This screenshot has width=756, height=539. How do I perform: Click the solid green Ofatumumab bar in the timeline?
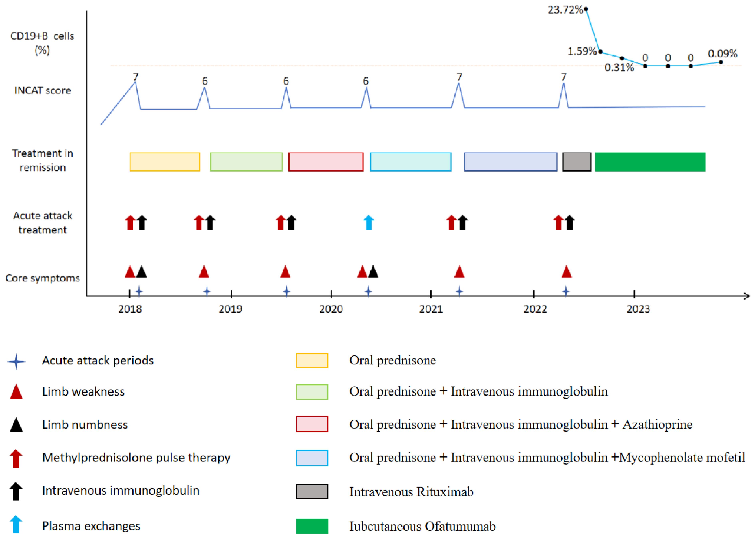(650, 162)
